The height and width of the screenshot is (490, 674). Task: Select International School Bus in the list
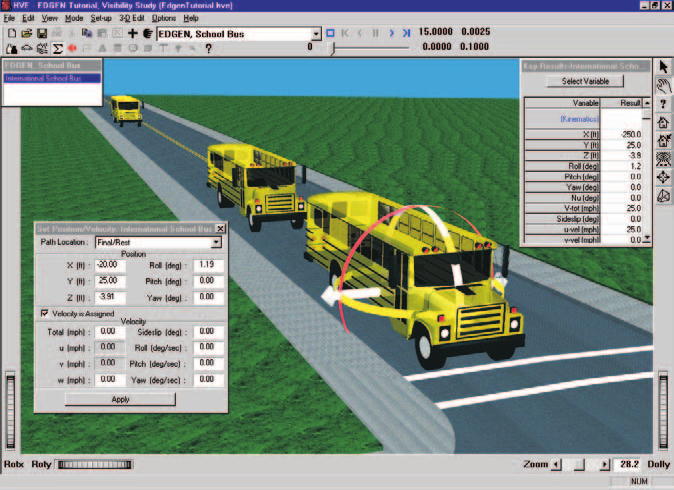pyautogui.click(x=52, y=78)
